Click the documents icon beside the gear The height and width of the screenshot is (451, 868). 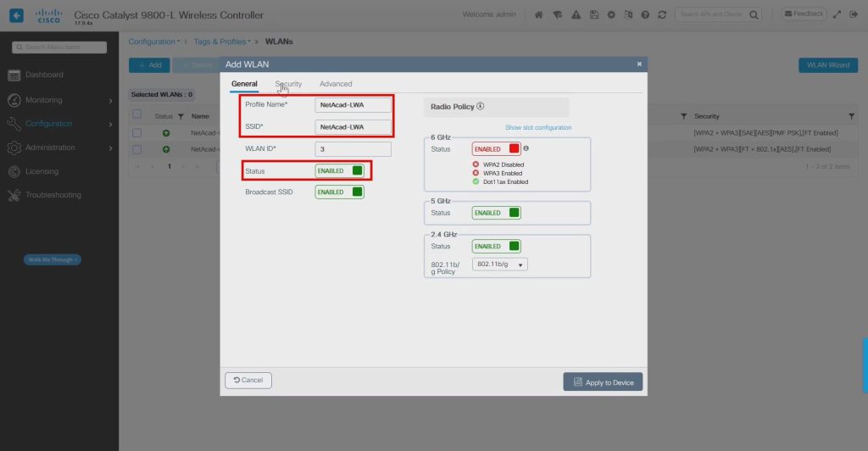[628, 15]
